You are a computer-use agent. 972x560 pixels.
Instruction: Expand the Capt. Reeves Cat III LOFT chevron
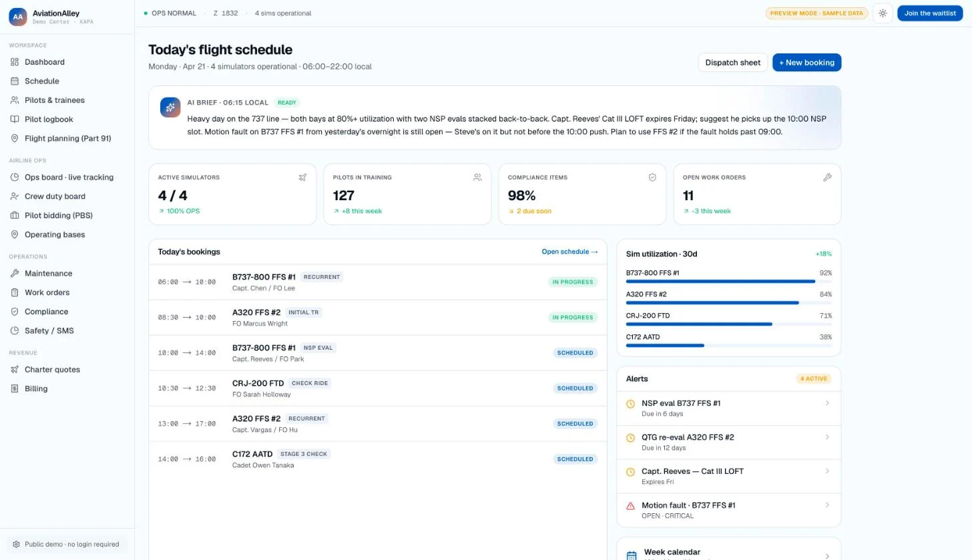point(827,471)
